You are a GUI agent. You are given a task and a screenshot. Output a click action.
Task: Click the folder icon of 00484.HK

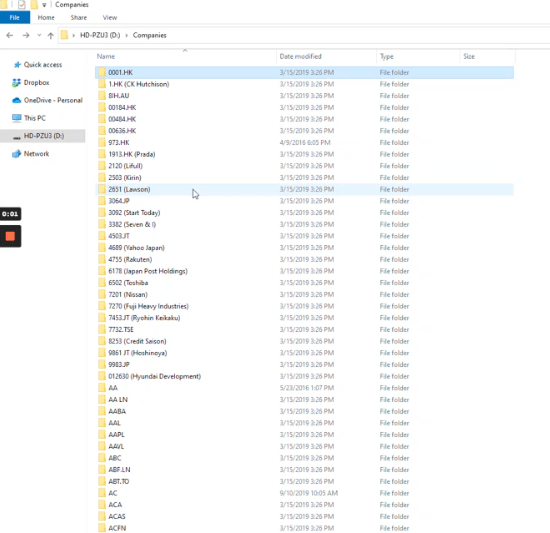[102, 119]
